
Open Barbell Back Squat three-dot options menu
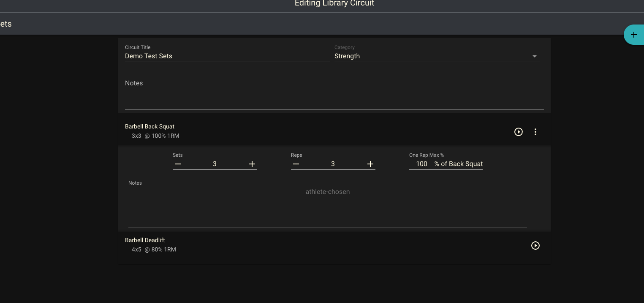point(535,132)
